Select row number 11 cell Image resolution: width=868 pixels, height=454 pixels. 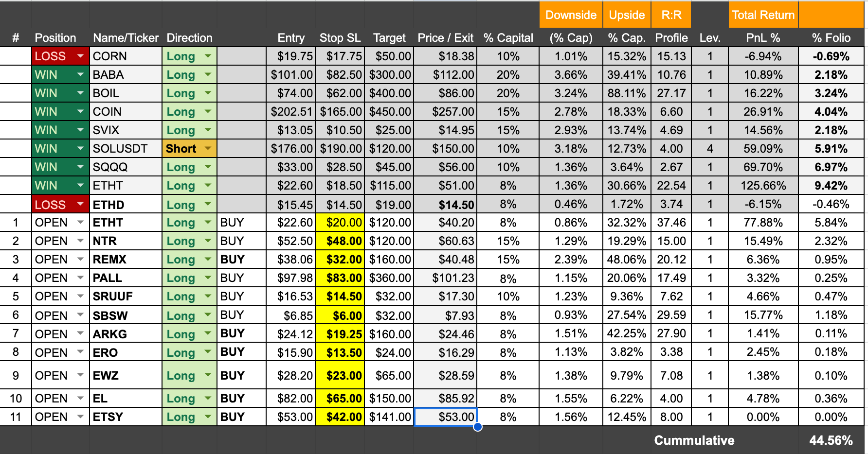coord(16,417)
